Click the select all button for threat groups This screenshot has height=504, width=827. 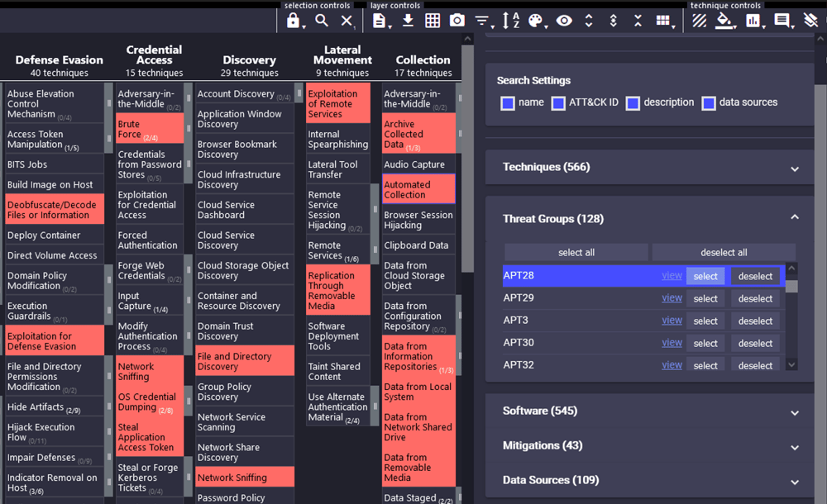[x=576, y=253]
